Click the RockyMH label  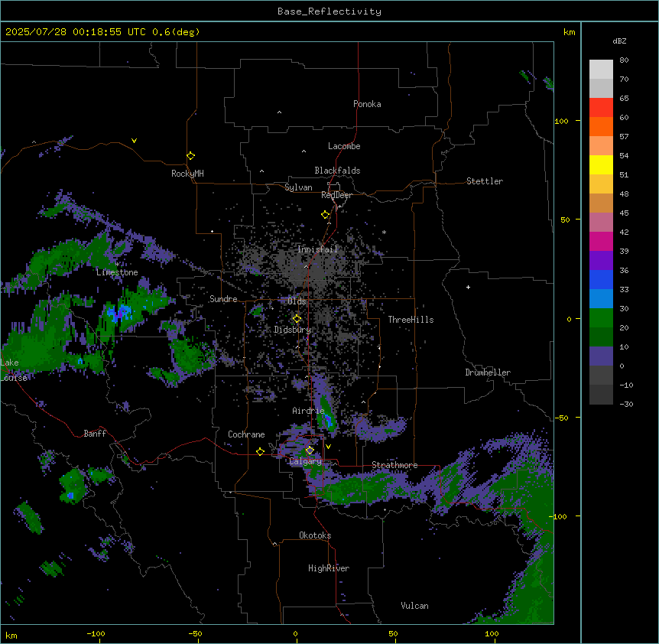pyautogui.click(x=187, y=174)
